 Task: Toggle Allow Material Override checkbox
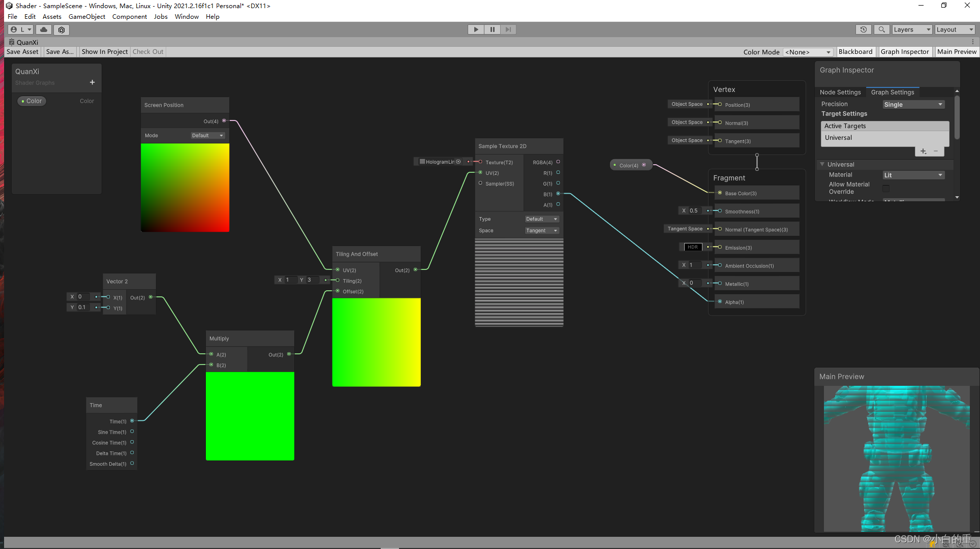[886, 188]
